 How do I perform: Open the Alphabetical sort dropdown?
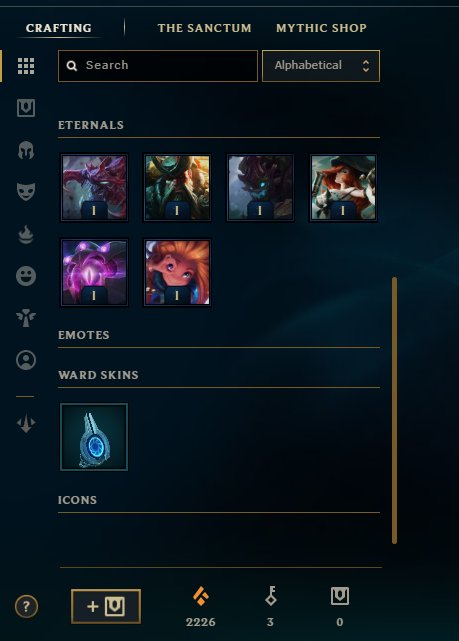(x=321, y=66)
